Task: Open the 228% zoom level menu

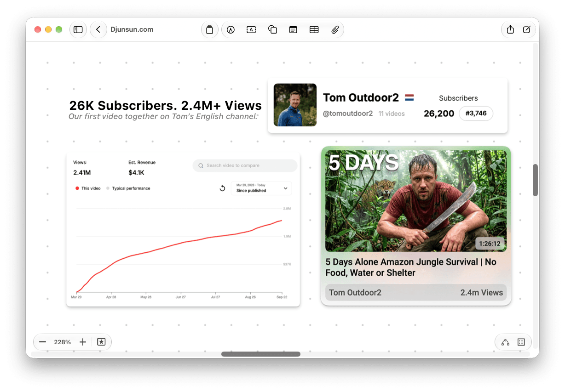Action: (x=62, y=342)
